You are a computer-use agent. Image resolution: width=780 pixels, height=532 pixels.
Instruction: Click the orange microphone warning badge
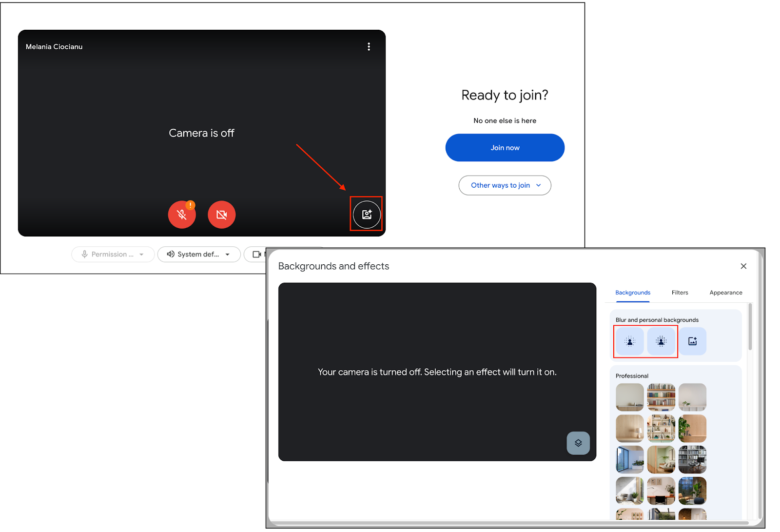click(191, 205)
